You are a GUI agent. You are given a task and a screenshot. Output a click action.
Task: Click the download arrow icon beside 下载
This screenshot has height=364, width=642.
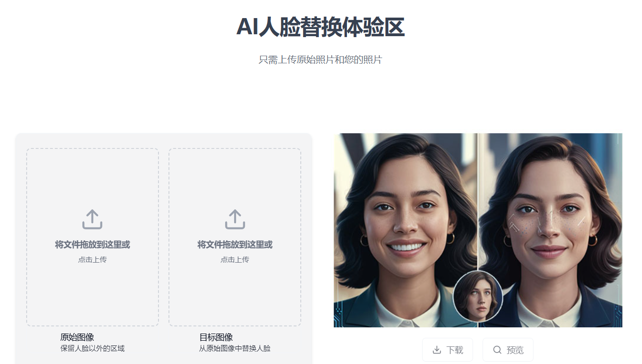click(437, 350)
